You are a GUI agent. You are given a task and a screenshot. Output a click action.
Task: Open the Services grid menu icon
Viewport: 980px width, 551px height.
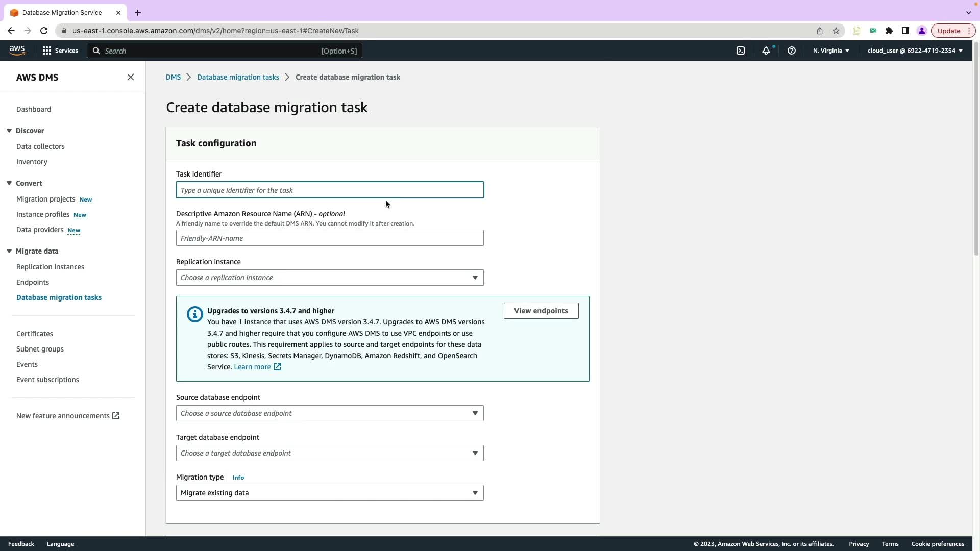click(x=47, y=51)
